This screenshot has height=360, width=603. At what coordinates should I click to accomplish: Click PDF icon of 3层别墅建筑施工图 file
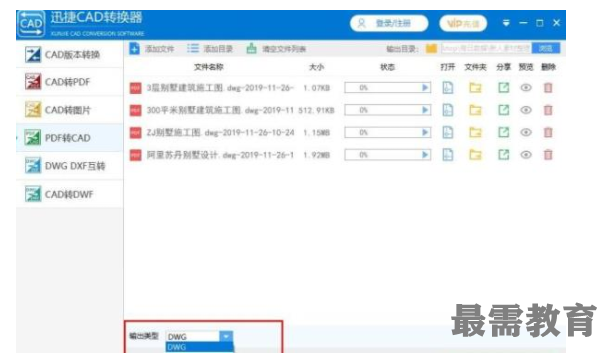(x=135, y=88)
